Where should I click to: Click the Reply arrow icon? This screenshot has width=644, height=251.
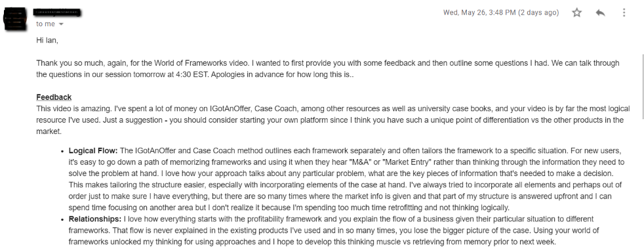601,12
